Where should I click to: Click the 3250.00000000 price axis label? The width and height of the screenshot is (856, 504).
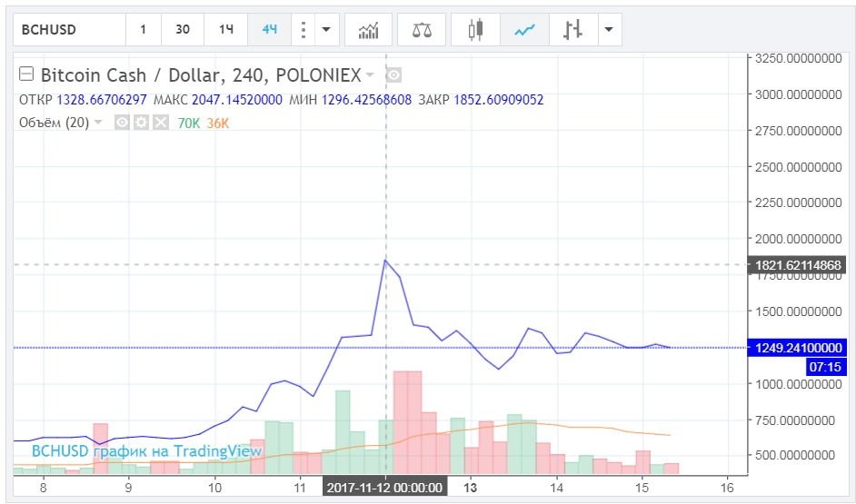pos(798,58)
